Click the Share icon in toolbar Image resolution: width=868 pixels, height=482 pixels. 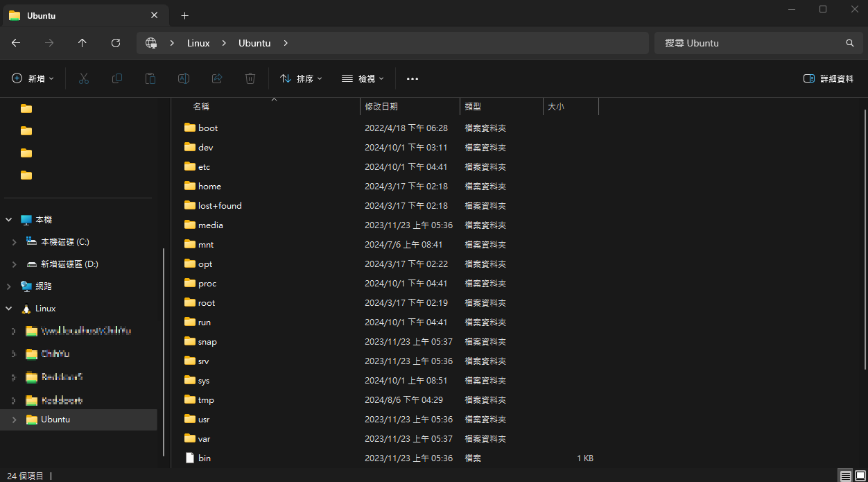[217, 79]
